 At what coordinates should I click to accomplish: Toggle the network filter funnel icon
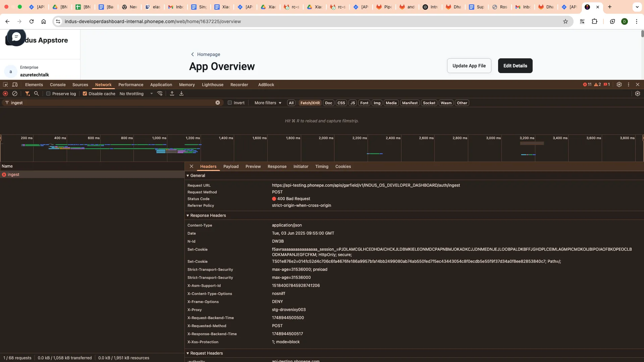tap(28, 94)
